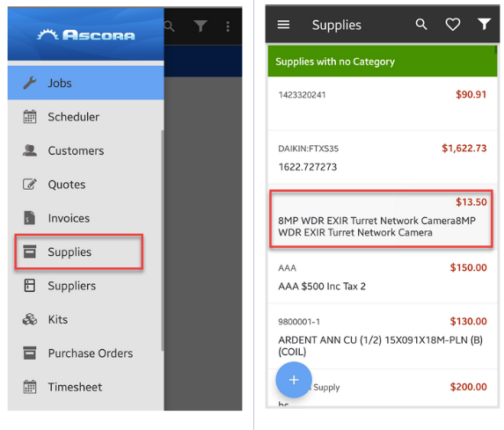Tap the search icon in Supplies header

tap(421, 25)
